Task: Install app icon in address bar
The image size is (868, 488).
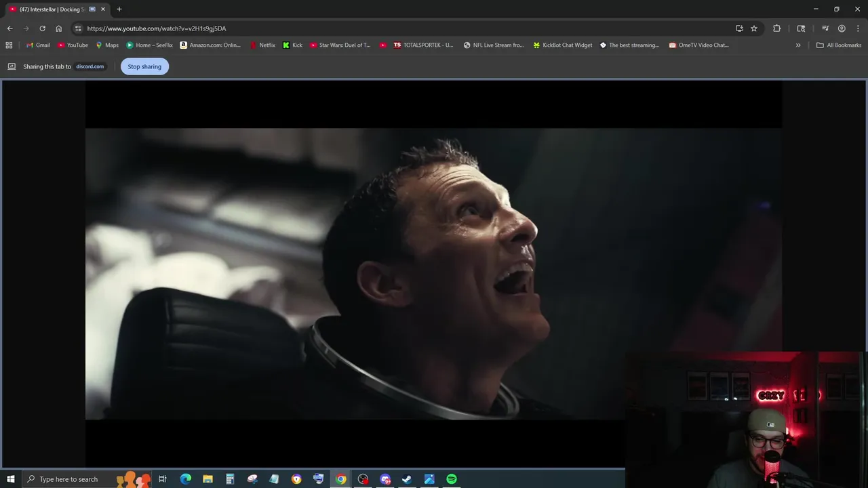Action: point(739,28)
